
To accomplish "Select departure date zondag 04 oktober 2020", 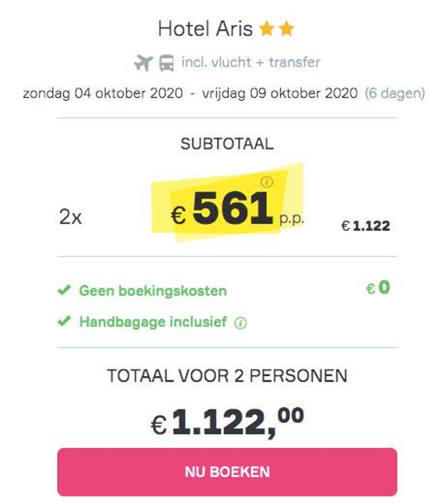I will point(103,93).
